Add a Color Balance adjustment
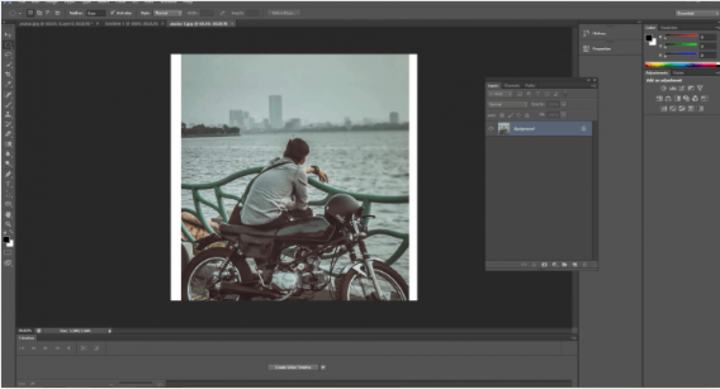Screen dimensions: 720x389 click(x=668, y=98)
